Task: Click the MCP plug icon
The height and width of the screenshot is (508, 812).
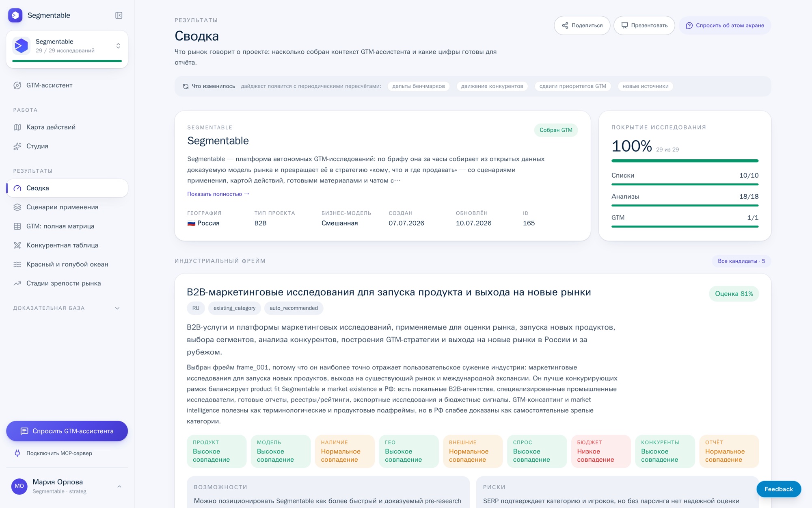Action: tap(17, 453)
